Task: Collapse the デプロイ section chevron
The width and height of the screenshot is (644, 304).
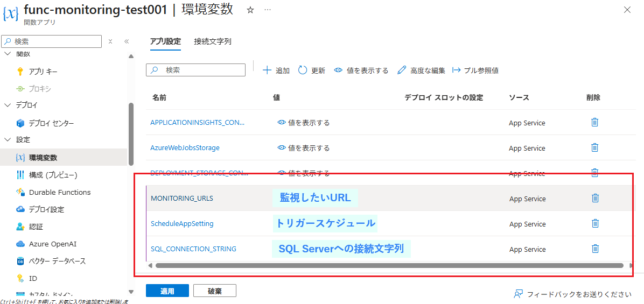Action: pyautogui.click(x=8, y=105)
